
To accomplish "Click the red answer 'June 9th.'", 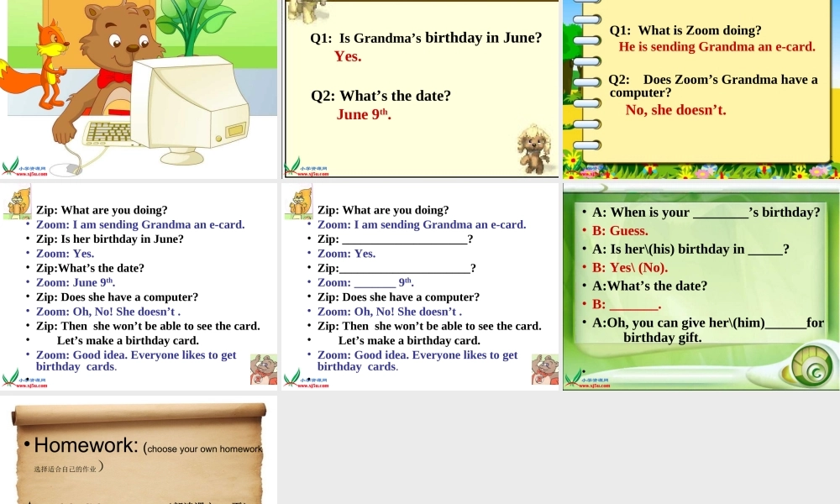I will [364, 114].
